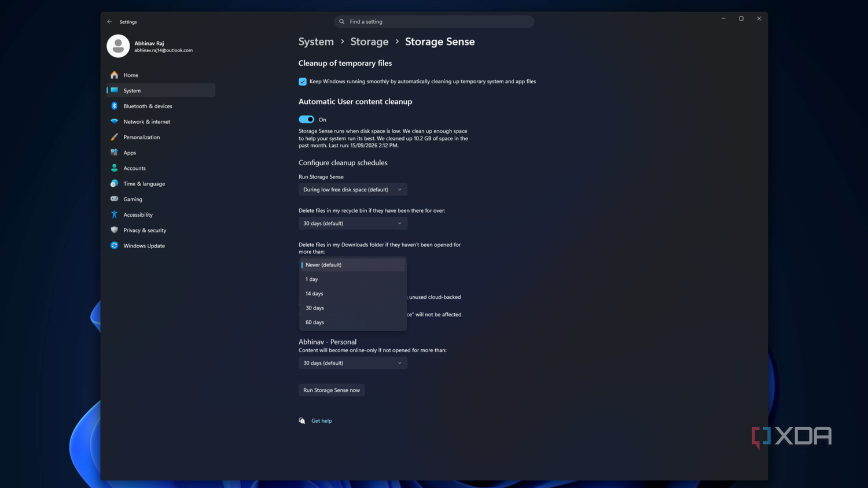Click the Windows Update sync icon
This screenshot has height=488, width=868.
(x=114, y=246)
